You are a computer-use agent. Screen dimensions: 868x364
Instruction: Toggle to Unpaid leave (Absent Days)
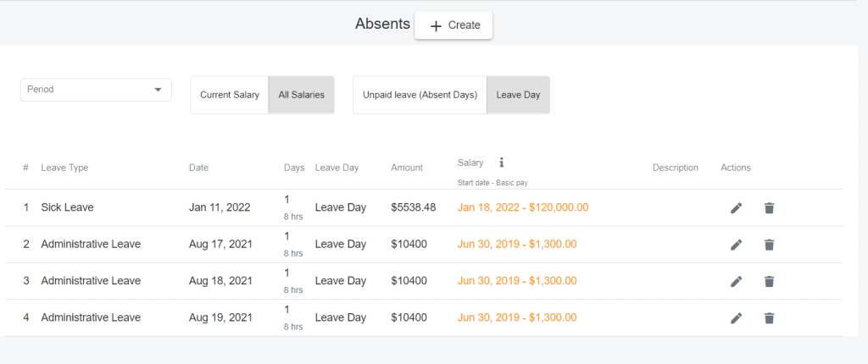pyautogui.click(x=420, y=95)
